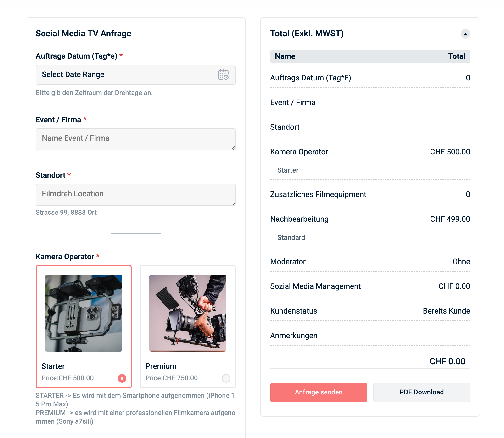Viewport: 504px width, 438px height.
Task: Open the Select Date Range field
Action: point(136,74)
